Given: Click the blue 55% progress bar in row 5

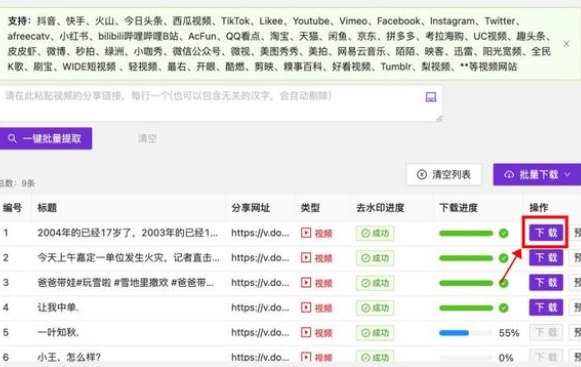Looking at the screenshot, I should pyautogui.click(x=454, y=333).
